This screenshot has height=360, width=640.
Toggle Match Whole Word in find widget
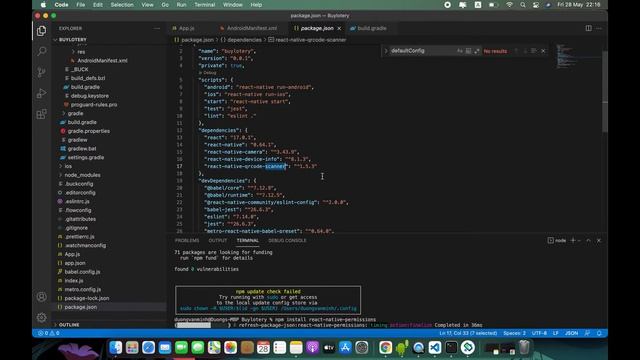point(468,51)
